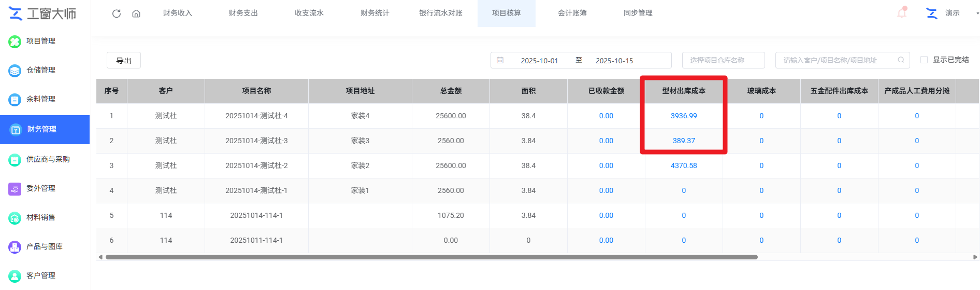Click the 产品与图库 sidebar icon
980x290 pixels.
tap(15, 247)
